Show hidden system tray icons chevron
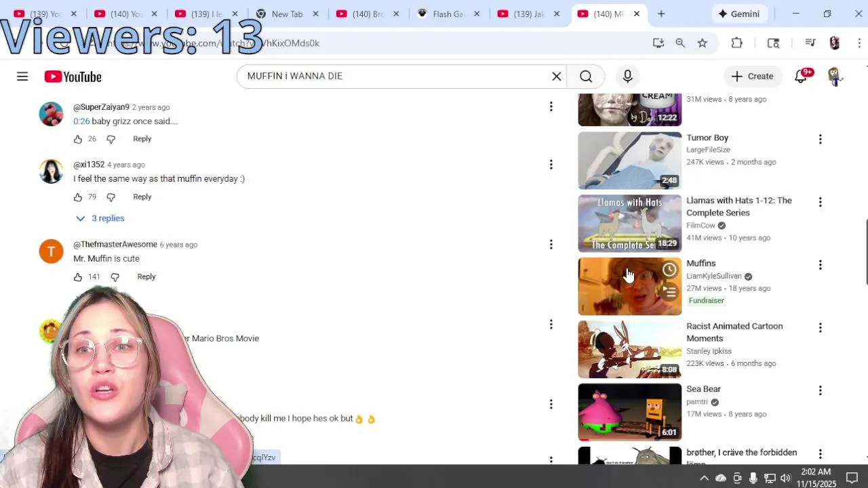Screen dimensions: 868x488 [x=704, y=478]
